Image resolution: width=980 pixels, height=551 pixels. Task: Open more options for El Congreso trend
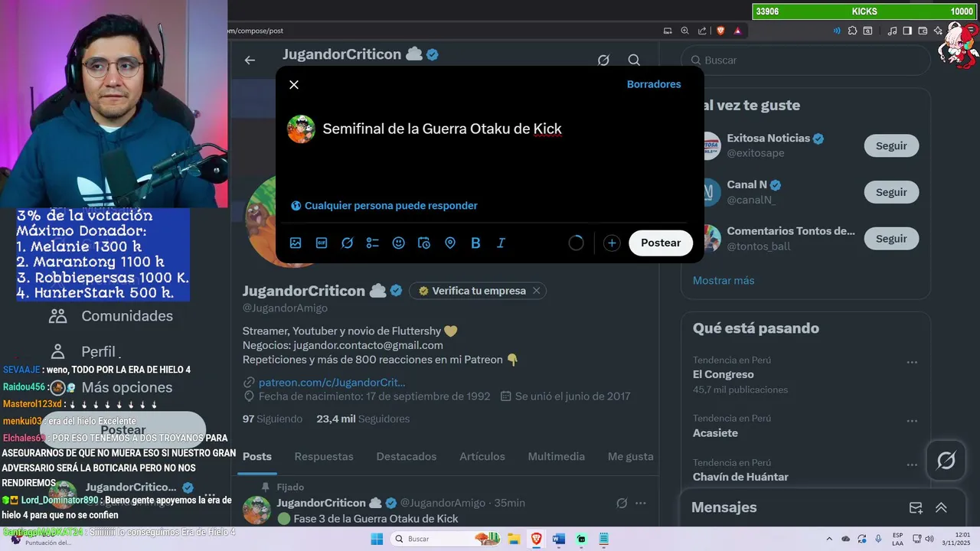pyautogui.click(x=912, y=363)
